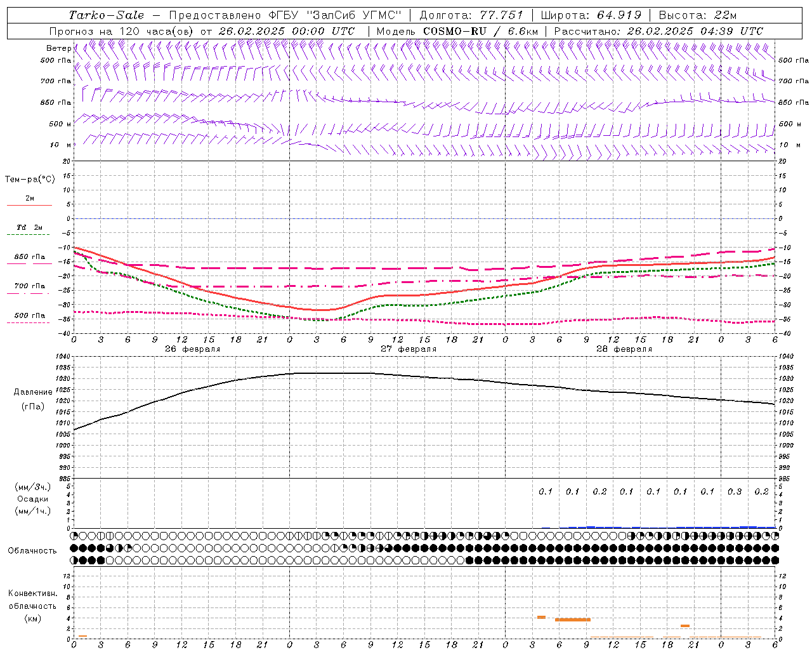
Task: Click the Долгота: 77.751 header field
Action: click(x=471, y=15)
